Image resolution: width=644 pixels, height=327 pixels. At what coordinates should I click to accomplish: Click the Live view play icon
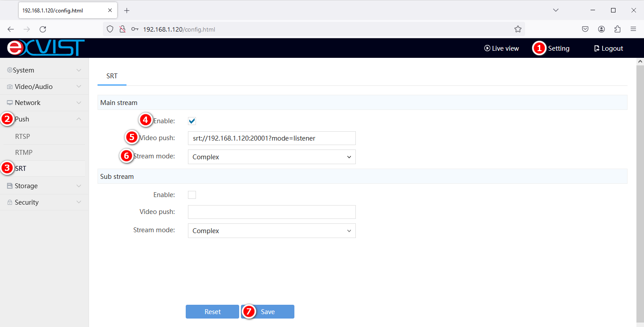(x=487, y=48)
